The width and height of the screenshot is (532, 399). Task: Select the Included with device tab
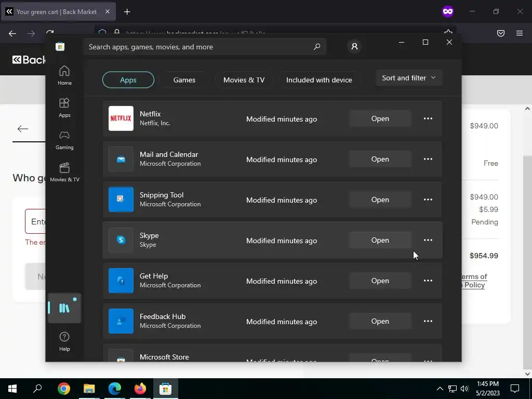pyautogui.click(x=319, y=79)
